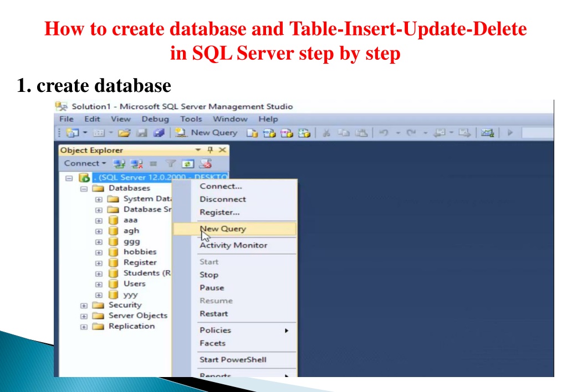Click the Cut scissors icon in toolbar
This screenshot has width=567, height=392.
[326, 133]
